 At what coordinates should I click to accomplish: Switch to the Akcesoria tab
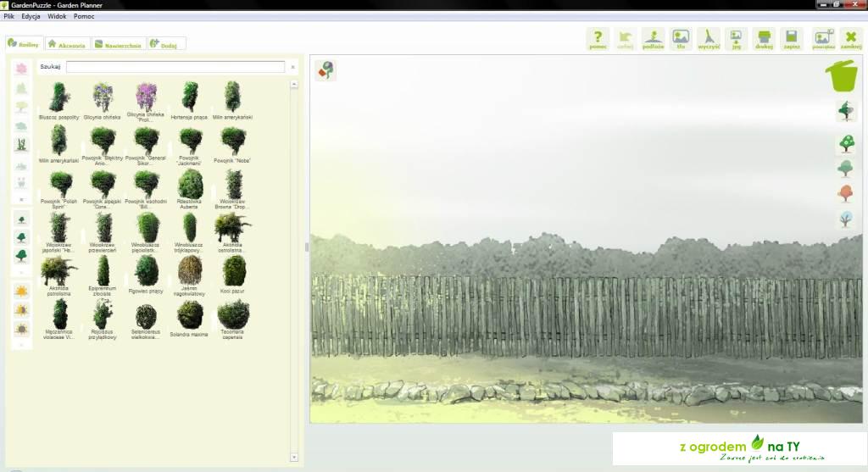point(66,44)
